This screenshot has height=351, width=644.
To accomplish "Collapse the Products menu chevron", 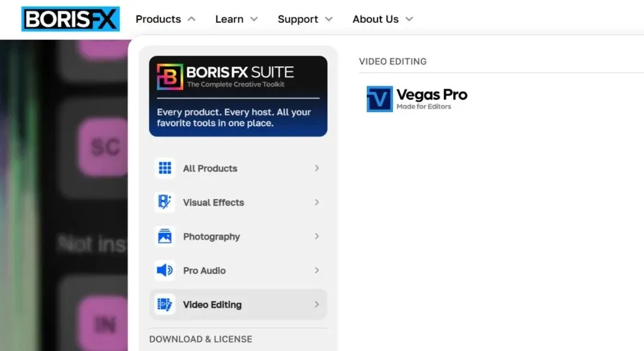I will coord(191,19).
